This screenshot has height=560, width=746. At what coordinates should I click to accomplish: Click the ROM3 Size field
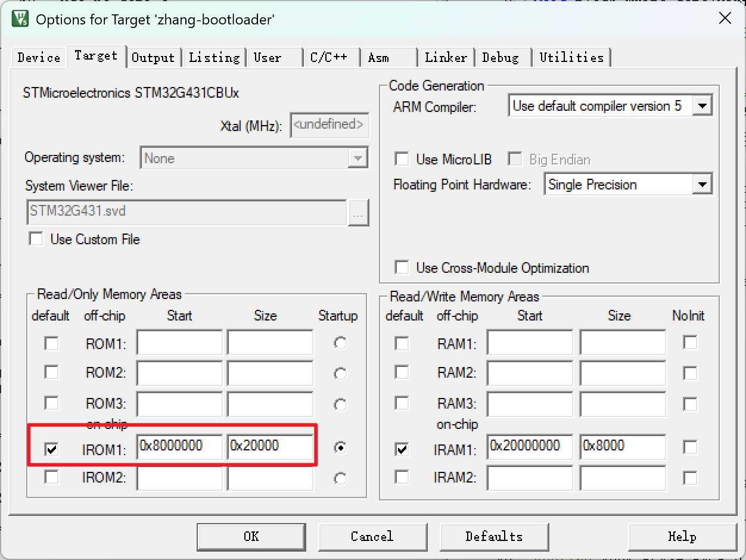pos(270,404)
